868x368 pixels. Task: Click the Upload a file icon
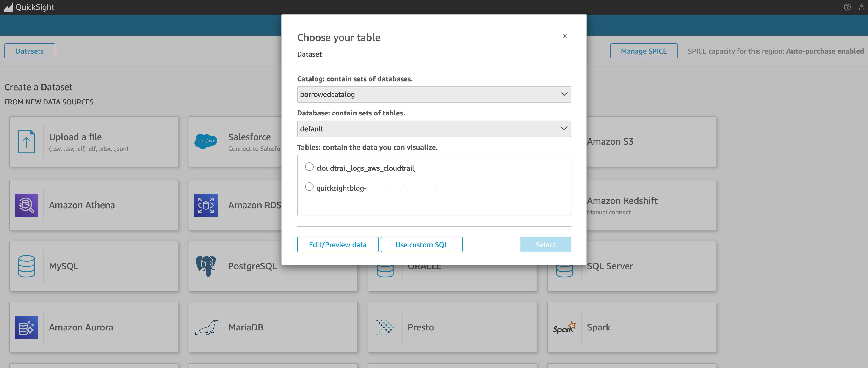click(x=26, y=141)
